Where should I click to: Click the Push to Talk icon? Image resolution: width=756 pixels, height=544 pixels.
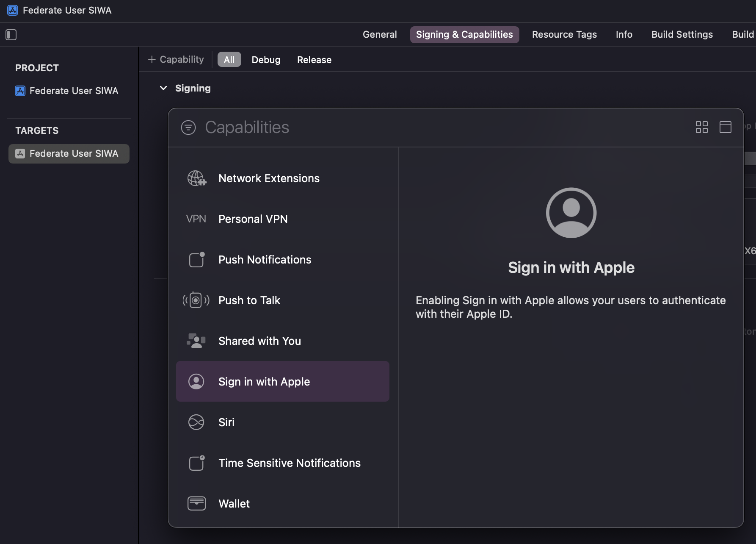pyautogui.click(x=196, y=300)
